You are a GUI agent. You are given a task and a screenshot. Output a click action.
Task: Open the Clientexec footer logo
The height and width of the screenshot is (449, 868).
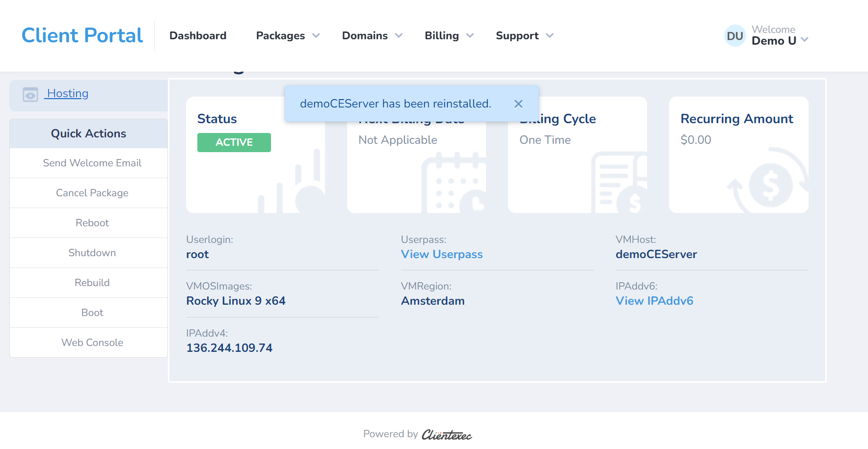click(x=447, y=435)
